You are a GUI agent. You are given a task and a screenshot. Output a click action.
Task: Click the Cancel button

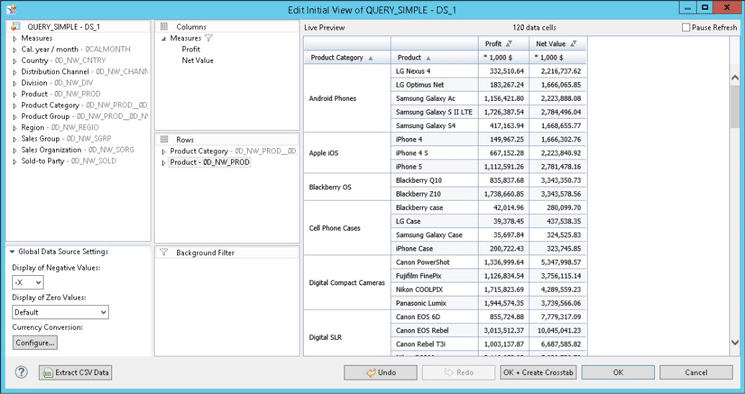click(x=696, y=373)
